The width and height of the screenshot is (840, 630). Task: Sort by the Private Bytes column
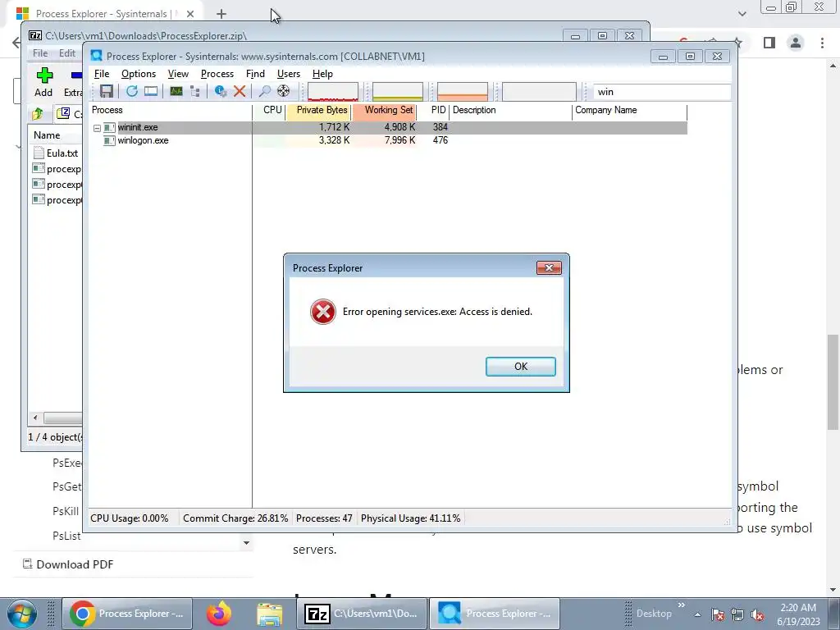tap(318, 110)
